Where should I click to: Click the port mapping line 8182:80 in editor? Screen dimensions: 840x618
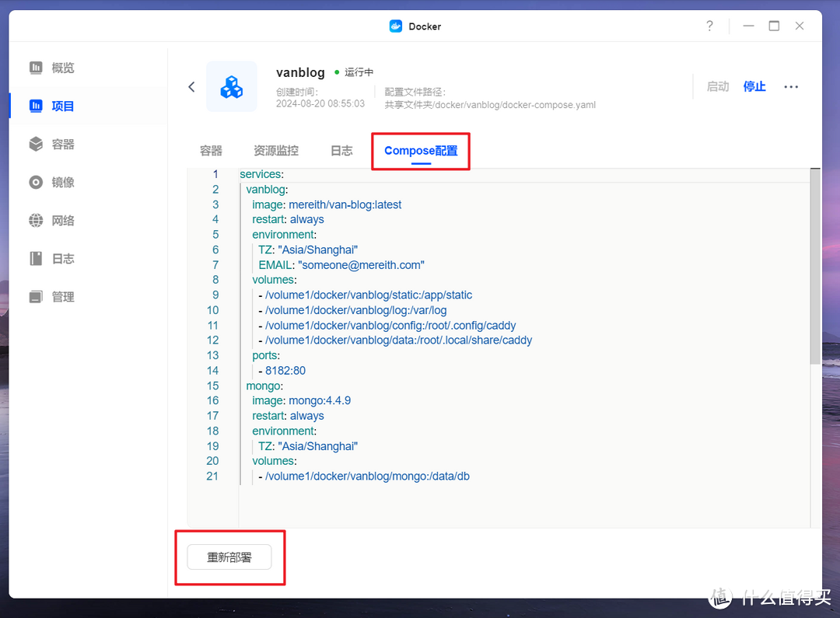pos(285,370)
